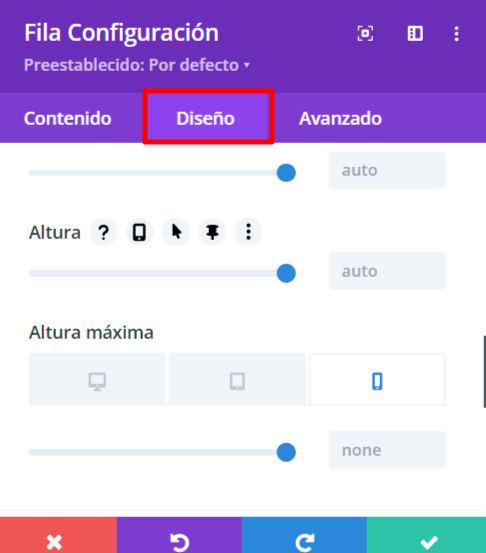Open the three-dot options menu in header

457,34
